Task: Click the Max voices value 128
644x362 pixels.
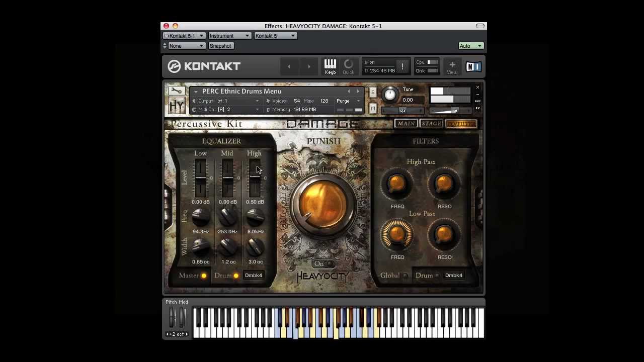Action: (x=325, y=101)
